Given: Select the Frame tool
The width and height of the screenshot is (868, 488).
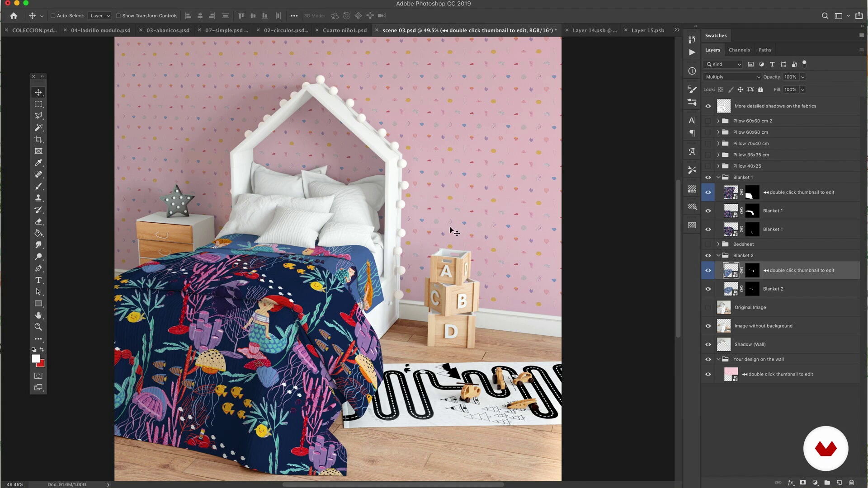Looking at the screenshot, I should point(38,151).
